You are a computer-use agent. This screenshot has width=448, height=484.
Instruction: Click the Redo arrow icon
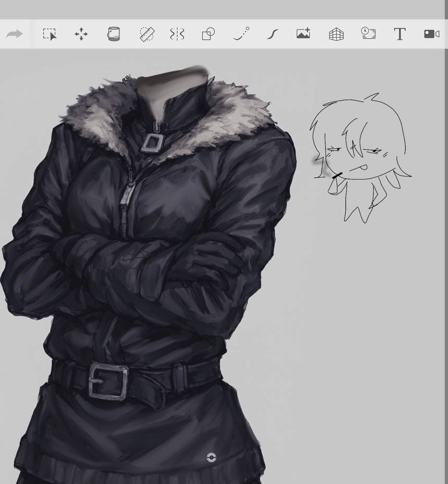coord(15,34)
